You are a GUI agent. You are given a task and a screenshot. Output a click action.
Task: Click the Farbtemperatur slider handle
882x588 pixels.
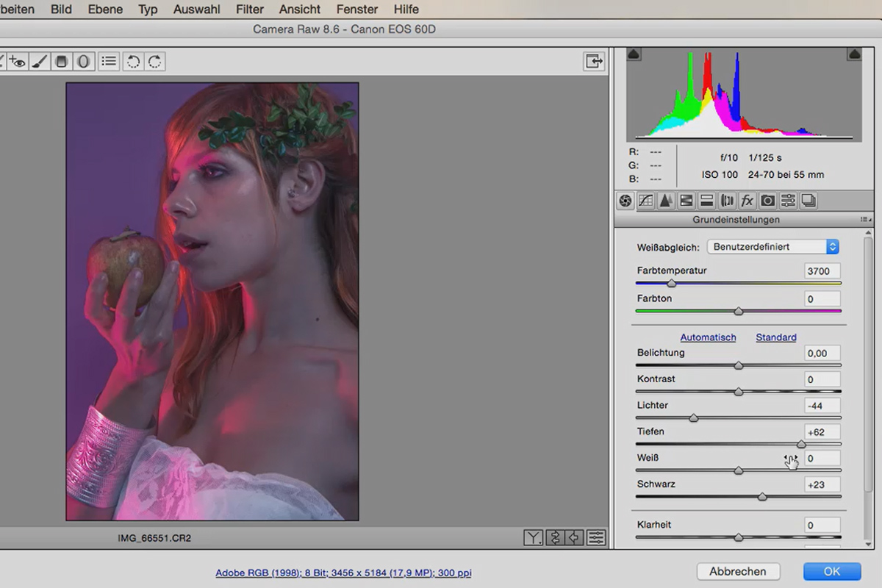[x=671, y=283]
